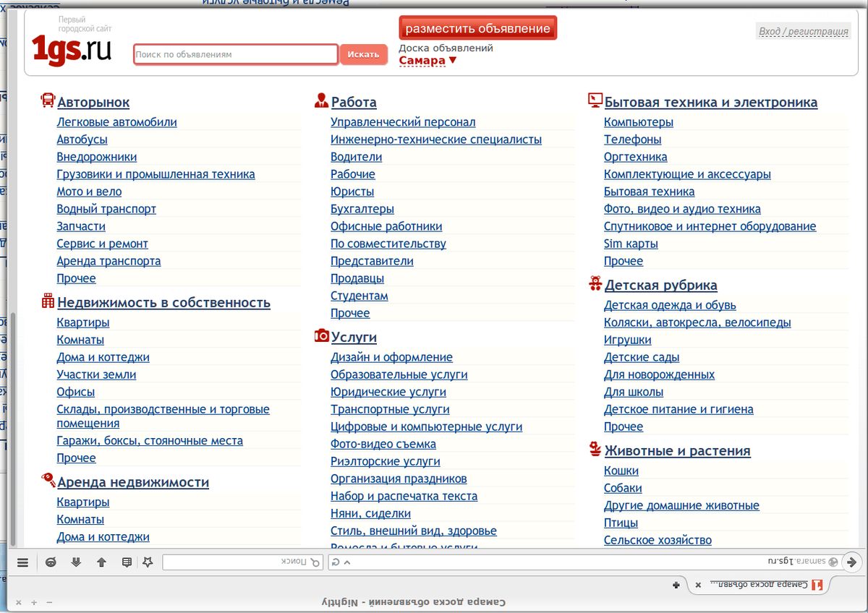Click the building icon beside Недвижимость в собственность

coord(48,301)
